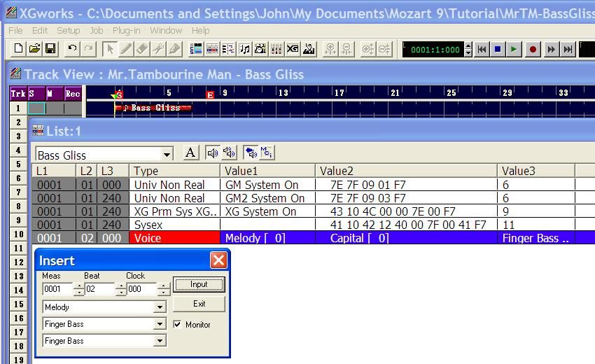Open a file using the folder icon

(x=34, y=49)
